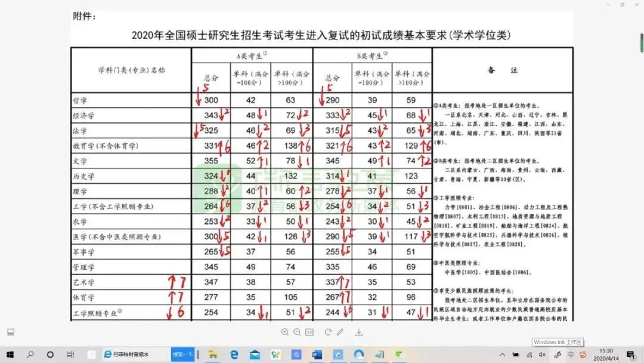The width and height of the screenshot is (644, 363).
Task: Launch Microsoft Edge from the taskbar
Action: [x=234, y=355]
